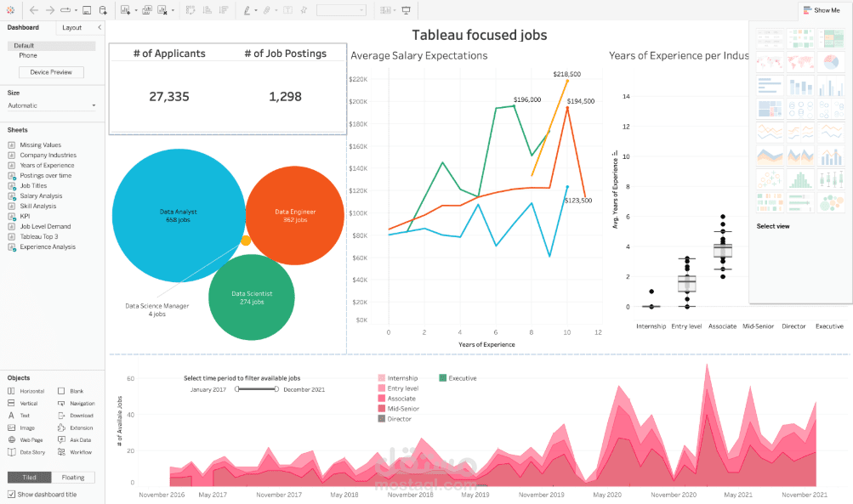Select the Salary Analysis sheet
853x504 pixels.
(x=41, y=195)
